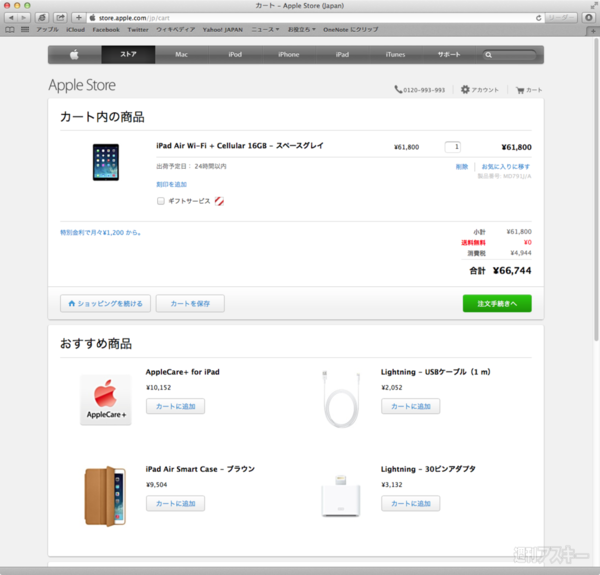Open the Yahoo! JAPAN bookmark
This screenshot has width=600, height=575.
coord(223,29)
